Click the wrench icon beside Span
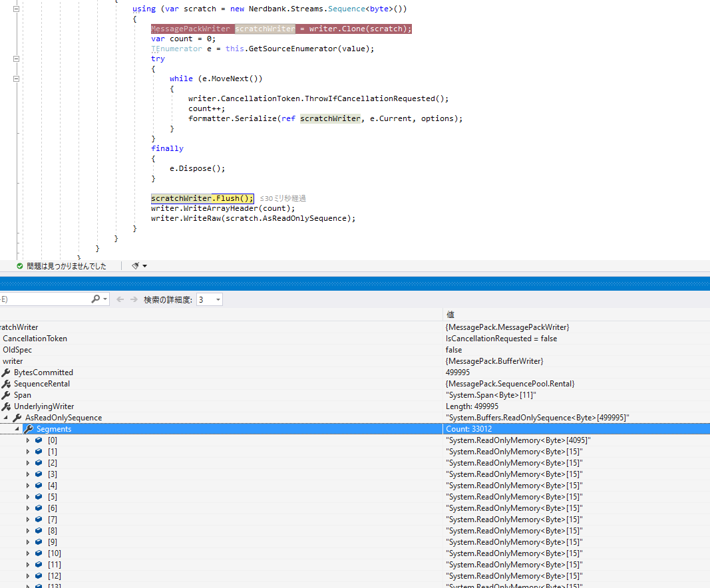 pyautogui.click(x=7, y=395)
